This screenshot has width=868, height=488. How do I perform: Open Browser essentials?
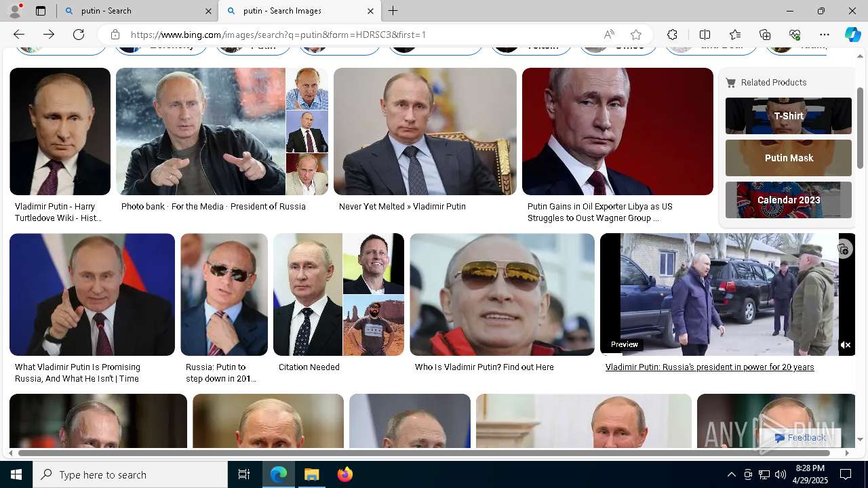(795, 35)
